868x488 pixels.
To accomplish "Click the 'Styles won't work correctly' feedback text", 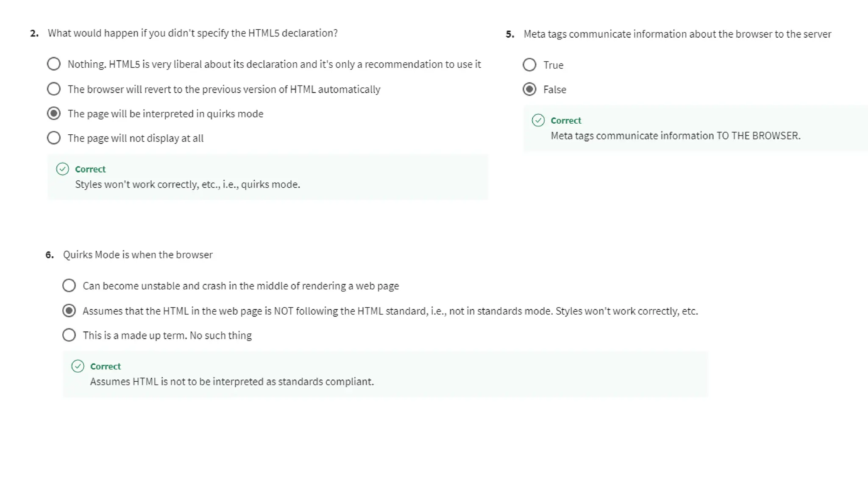I will click(188, 184).
